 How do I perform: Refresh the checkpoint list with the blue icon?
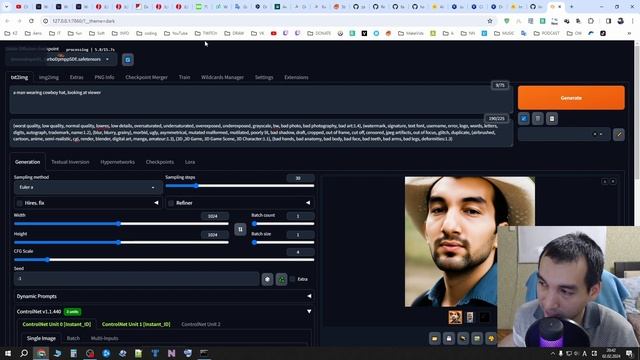click(x=128, y=60)
